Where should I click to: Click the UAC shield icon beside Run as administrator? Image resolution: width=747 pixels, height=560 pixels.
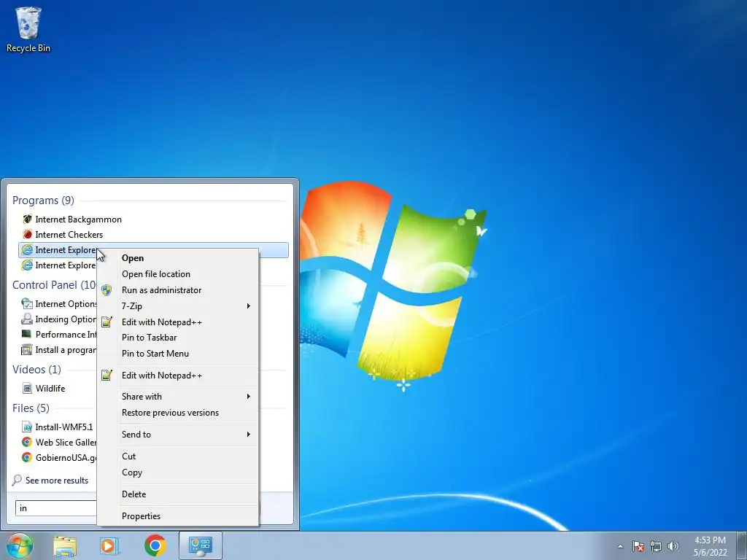click(107, 290)
